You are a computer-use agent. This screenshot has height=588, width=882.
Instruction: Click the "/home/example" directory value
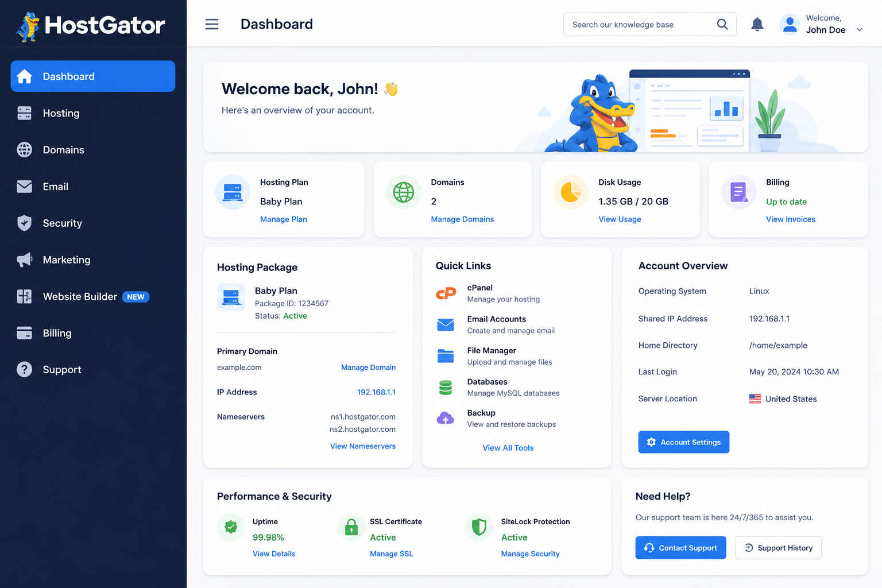[778, 345]
